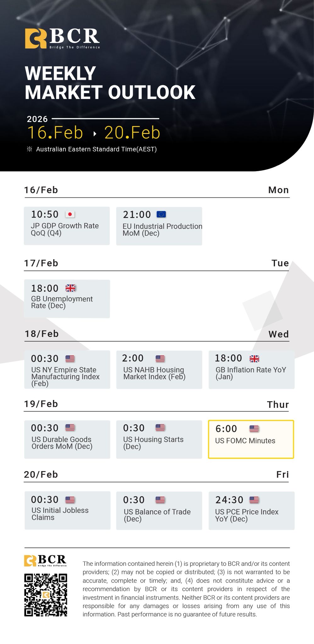This screenshot has height=644, width=314.
Task: Click the EU flag icon at 21:00
Action: [x=161, y=214]
